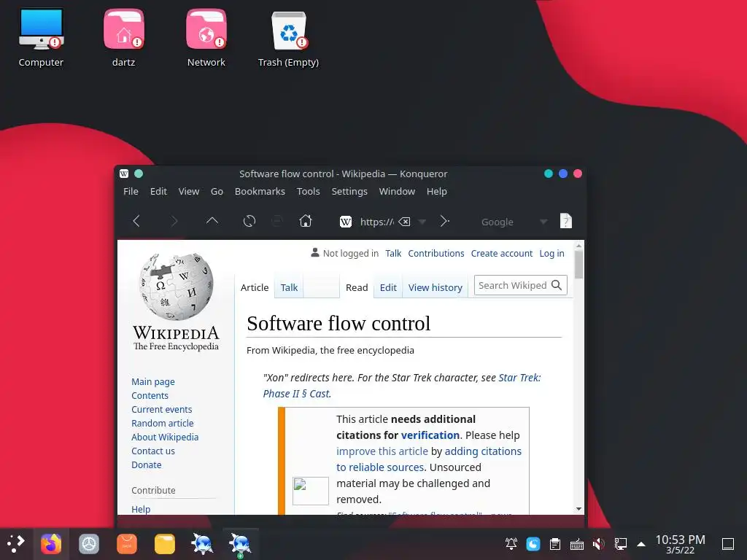Click the Wikipedia magnifier search icon

557,285
